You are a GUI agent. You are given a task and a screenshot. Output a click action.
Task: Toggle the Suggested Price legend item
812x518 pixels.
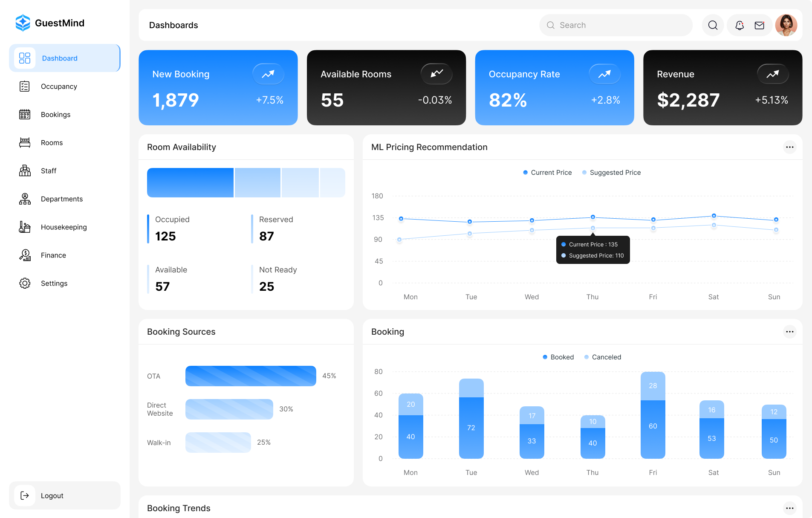point(611,172)
